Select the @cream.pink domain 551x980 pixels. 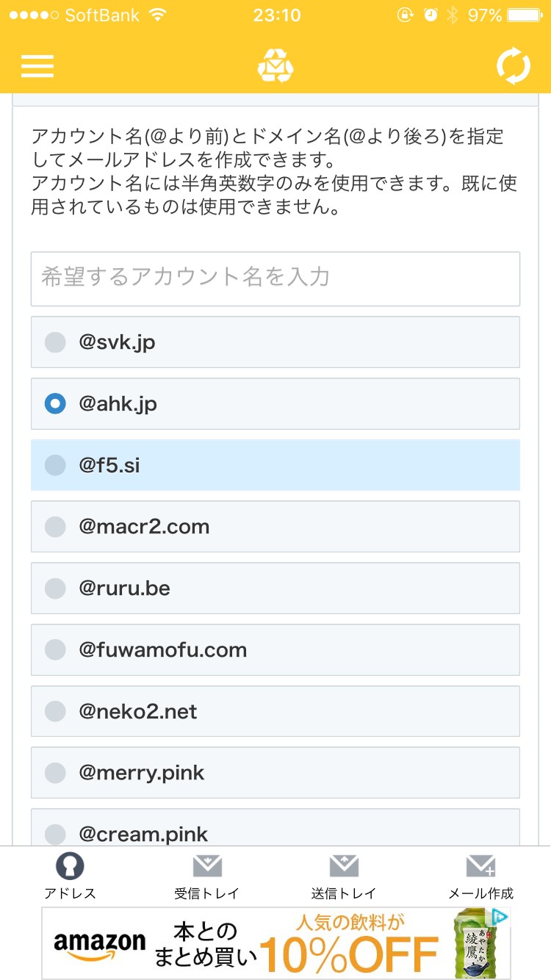(55, 834)
